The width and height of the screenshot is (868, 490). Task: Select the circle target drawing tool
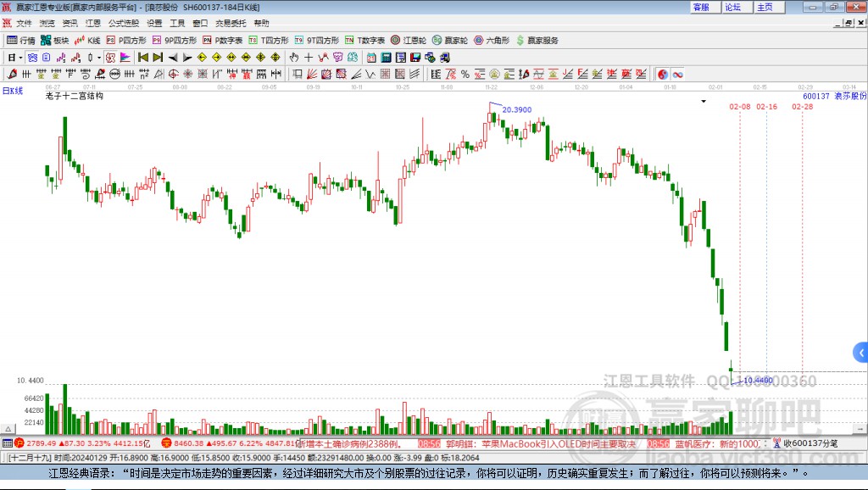173,75
